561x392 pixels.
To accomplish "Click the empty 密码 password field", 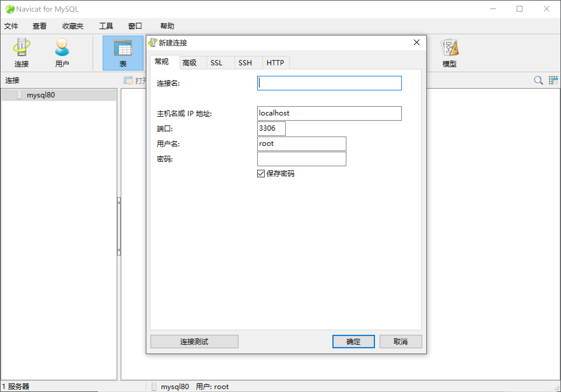I will (302, 159).
